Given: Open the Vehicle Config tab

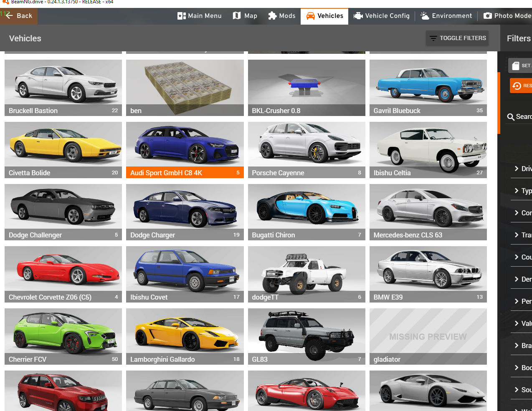Looking at the screenshot, I should [382, 16].
